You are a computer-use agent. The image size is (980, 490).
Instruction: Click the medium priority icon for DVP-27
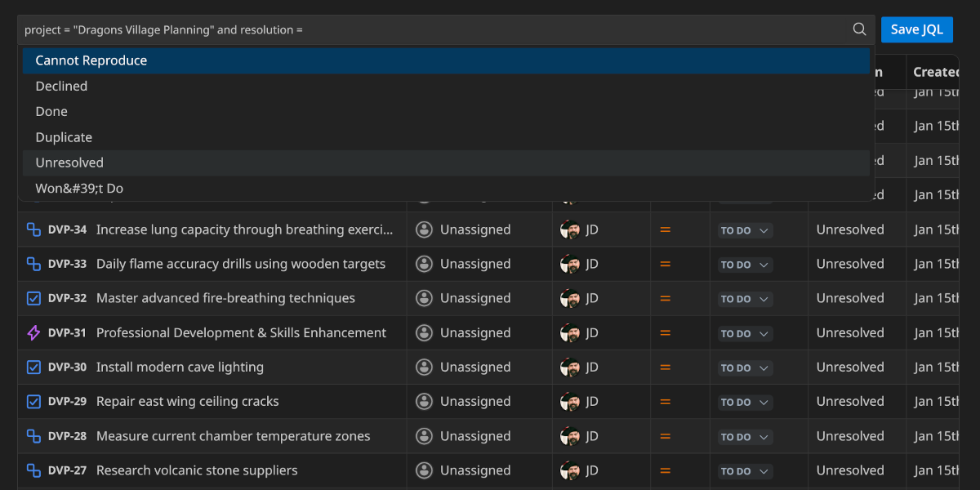(664, 471)
